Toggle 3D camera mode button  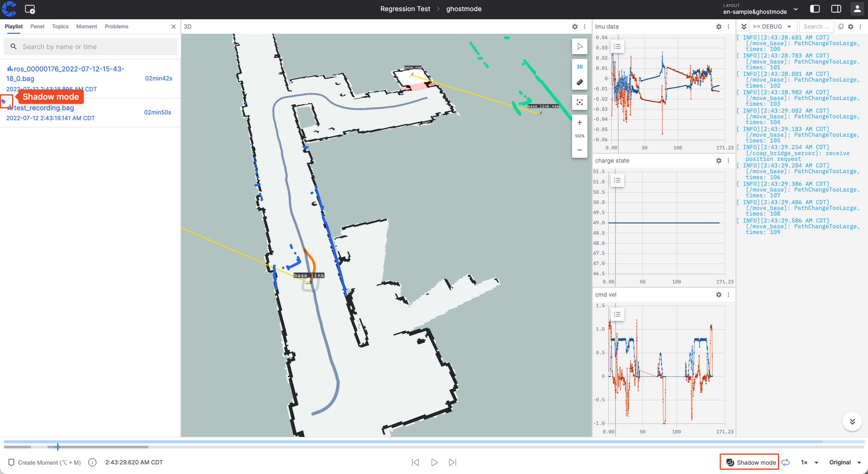[x=580, y=67]
